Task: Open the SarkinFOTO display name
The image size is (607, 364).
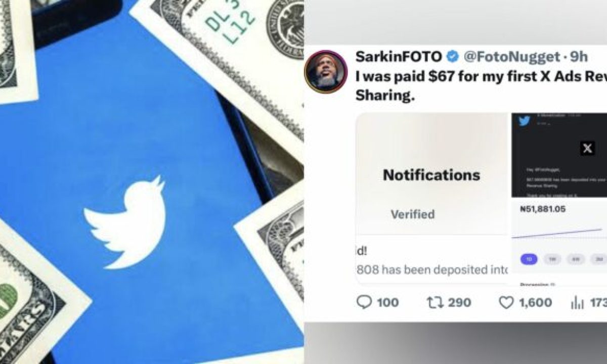Action: 399,57
